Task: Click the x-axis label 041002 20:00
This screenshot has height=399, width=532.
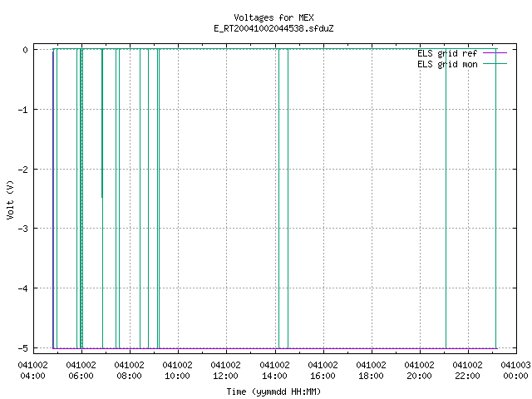Action: [x=419, y=371]
